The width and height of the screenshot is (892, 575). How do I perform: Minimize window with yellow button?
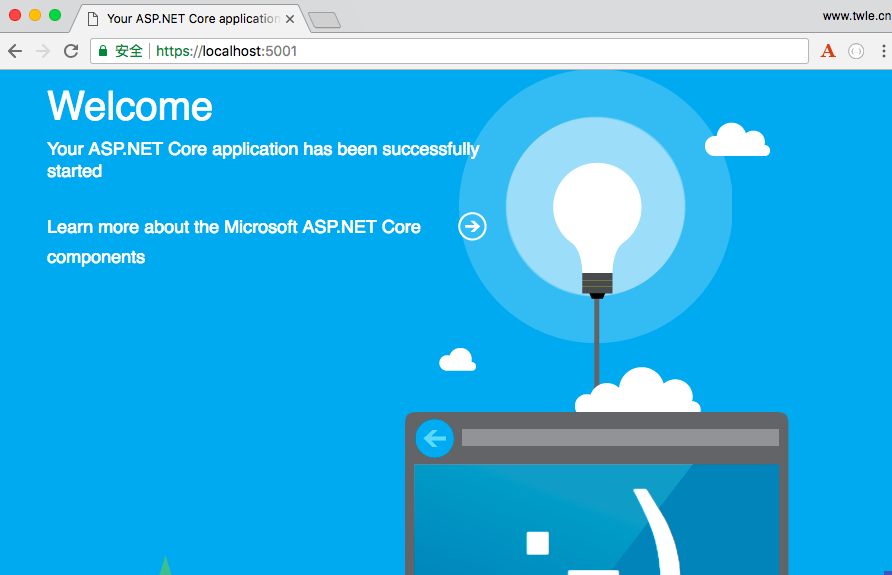click(x=35, y=15)
